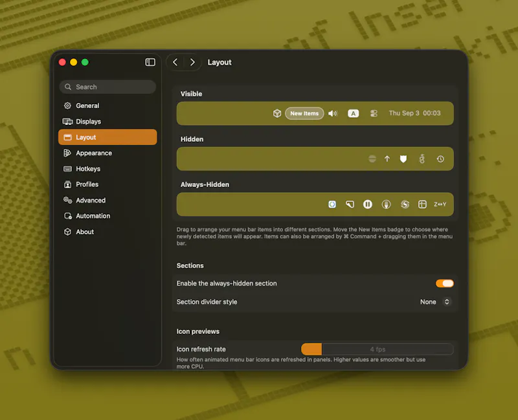Click the Control Center toggles icon

point(374,113)
